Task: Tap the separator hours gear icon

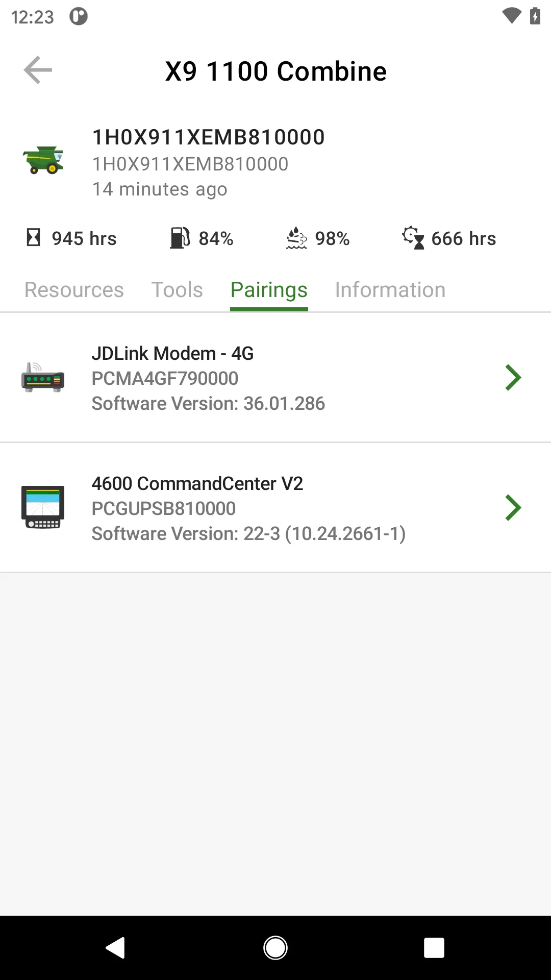Action: (x=413, y=238)
